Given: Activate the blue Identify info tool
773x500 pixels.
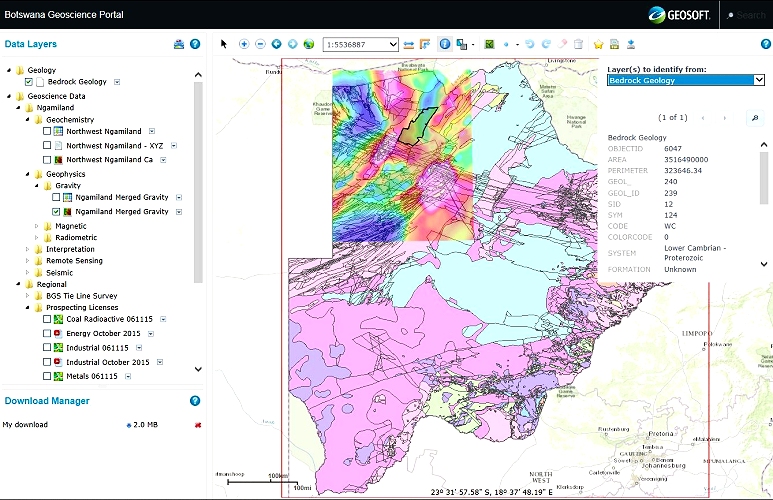Looking at the screenshot, I should pyautogui.click(x=444, y=44).
